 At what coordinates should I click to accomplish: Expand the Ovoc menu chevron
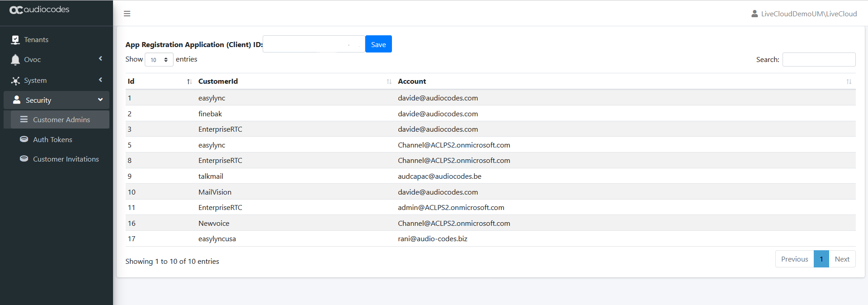coord(100,58)
